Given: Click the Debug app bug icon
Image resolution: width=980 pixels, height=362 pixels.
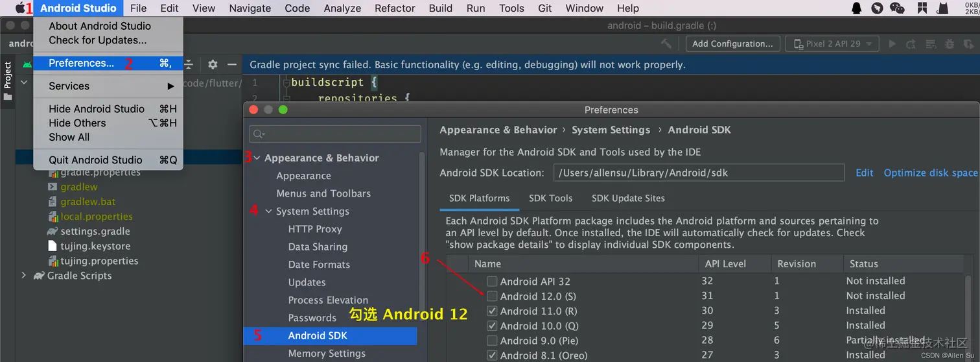Looking at the screenshot, I should (950, 43).
